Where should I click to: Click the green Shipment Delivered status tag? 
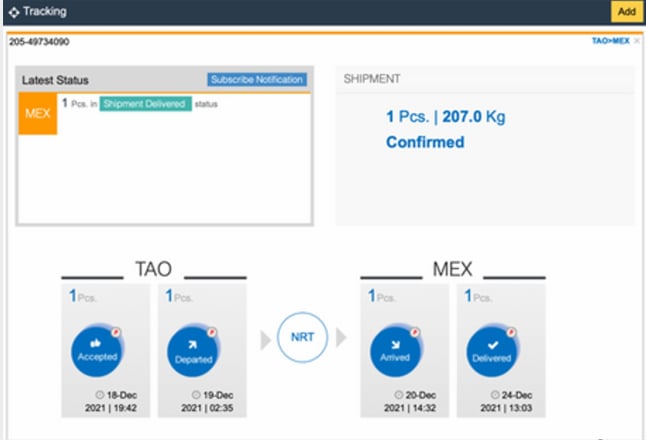point(145,104)
